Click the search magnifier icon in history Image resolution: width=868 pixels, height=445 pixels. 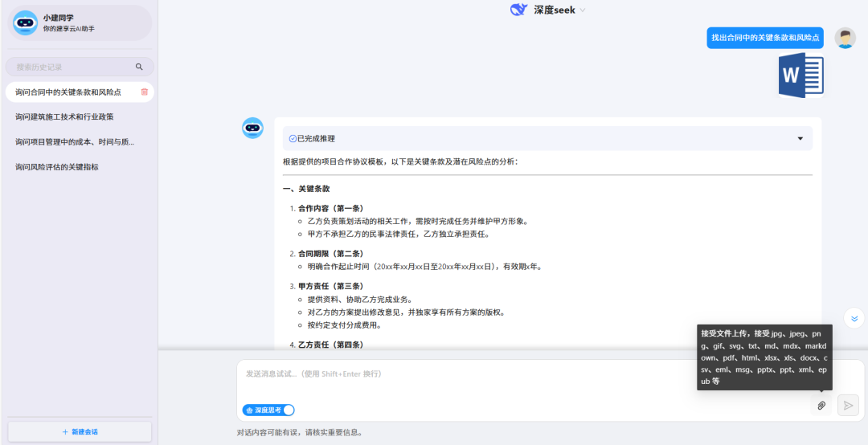pyautogui.click(x=139, y=67)
